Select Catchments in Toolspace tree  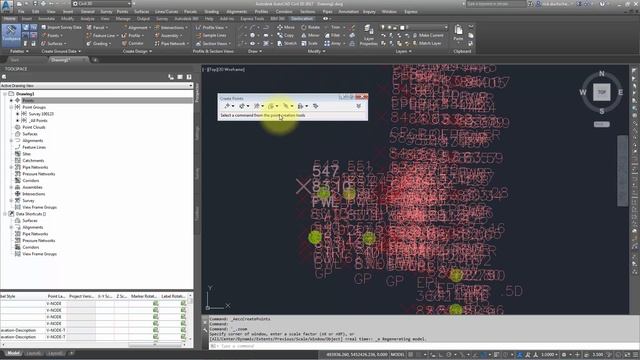pyautogui.click(x=33, y=160)
